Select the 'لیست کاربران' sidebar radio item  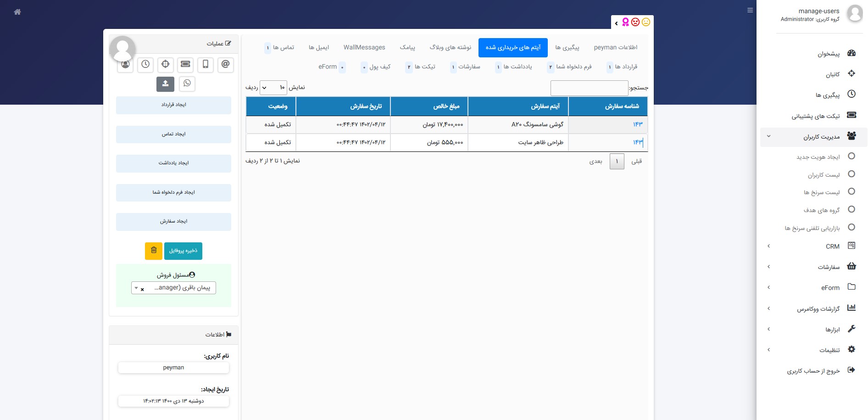851,174
